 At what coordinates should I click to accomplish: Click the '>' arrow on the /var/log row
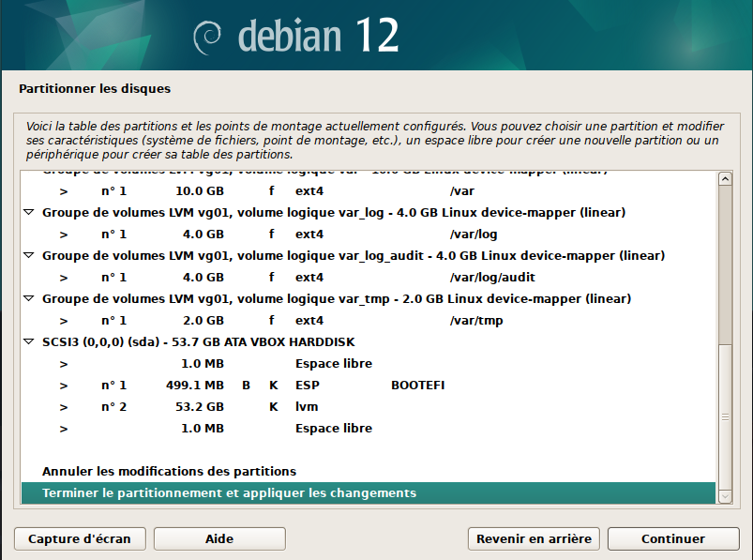[x=64, y=235]
